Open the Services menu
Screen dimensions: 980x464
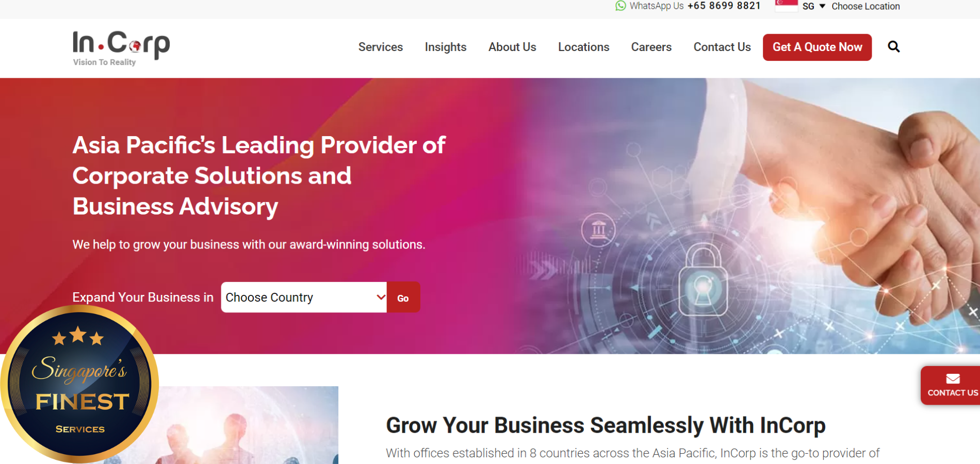[x=381, y=47]
